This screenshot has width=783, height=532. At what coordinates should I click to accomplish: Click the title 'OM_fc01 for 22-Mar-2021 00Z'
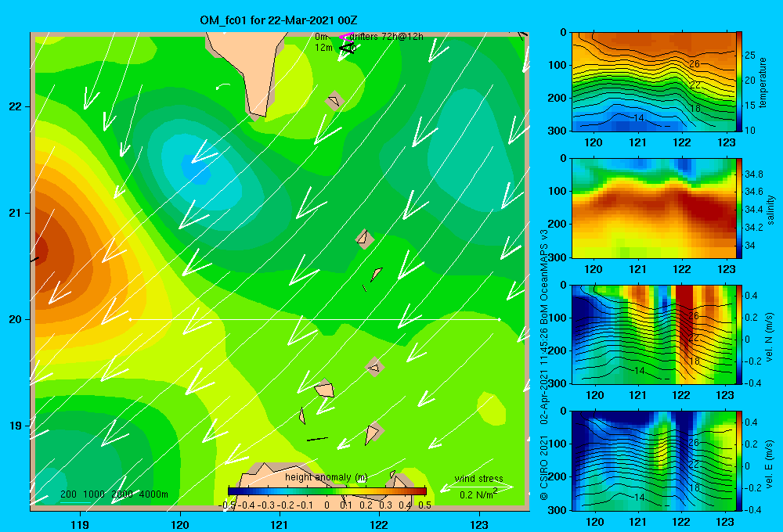(x=279, y=20)
